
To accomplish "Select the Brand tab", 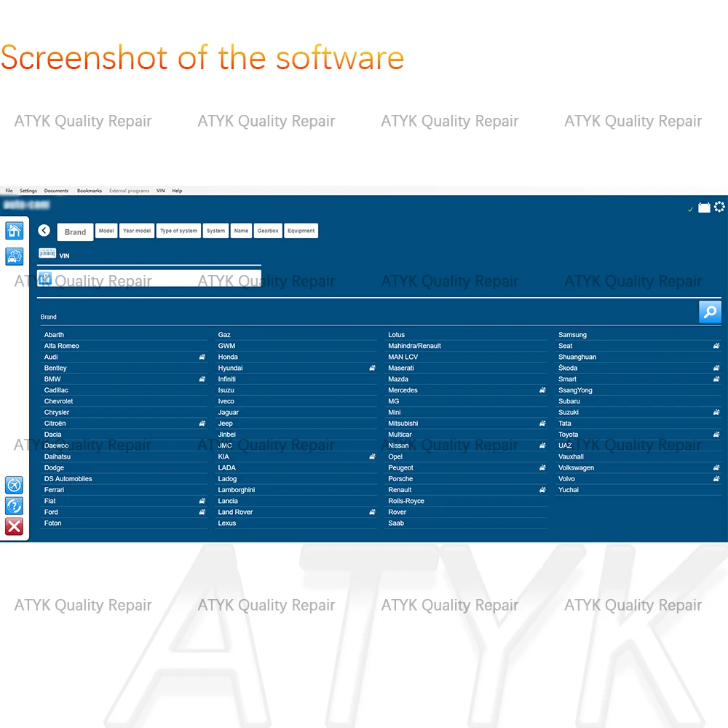I will 75,232.
